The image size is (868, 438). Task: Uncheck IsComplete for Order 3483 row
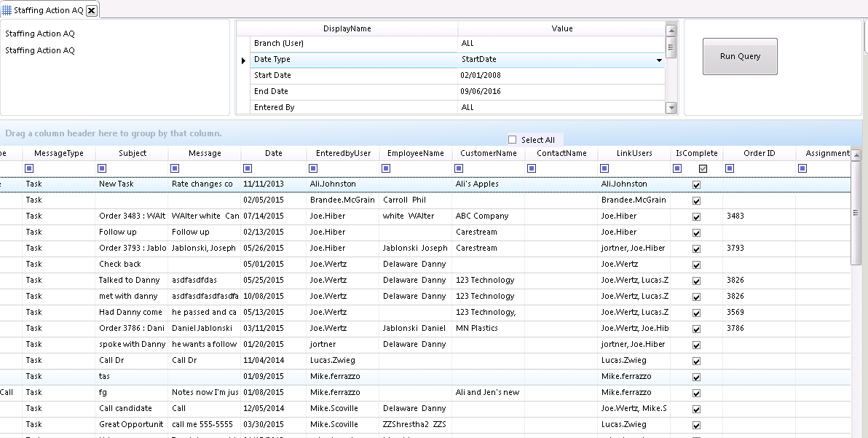click(x=696, y=217)
